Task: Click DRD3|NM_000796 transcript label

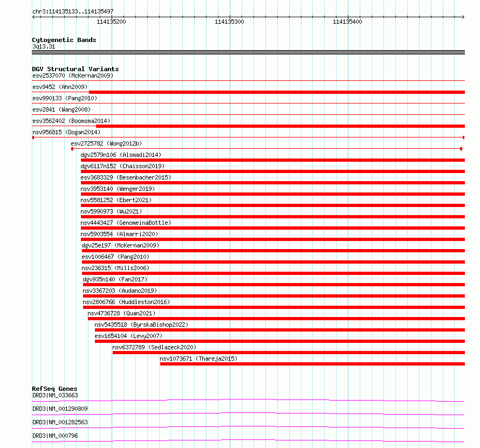Action: pos(55,436)
